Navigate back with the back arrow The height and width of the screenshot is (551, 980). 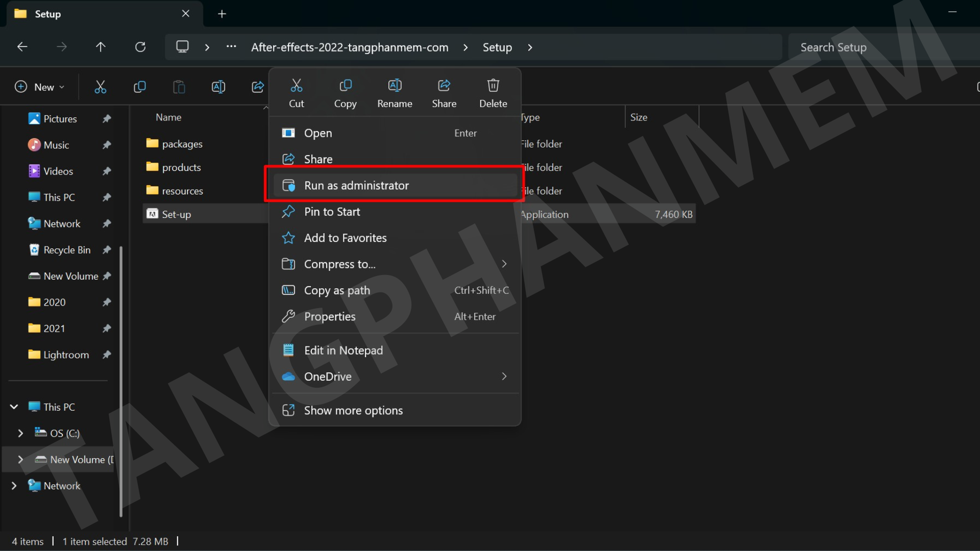coord(22,47)
